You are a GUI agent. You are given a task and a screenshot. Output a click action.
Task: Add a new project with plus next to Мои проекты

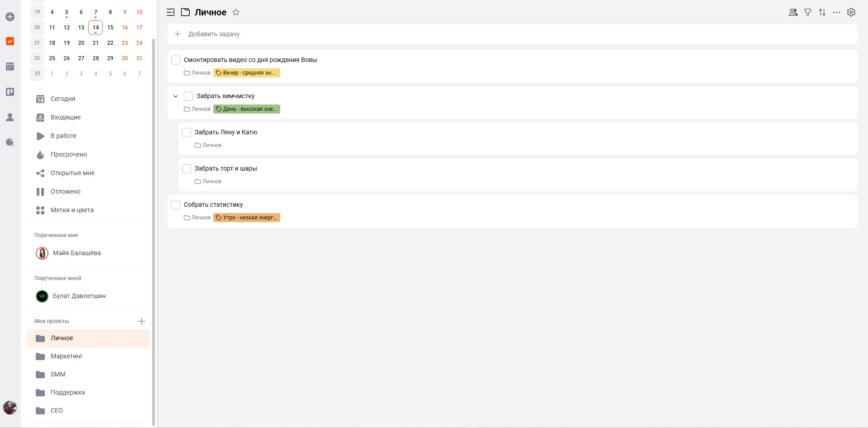coord(142,321)
